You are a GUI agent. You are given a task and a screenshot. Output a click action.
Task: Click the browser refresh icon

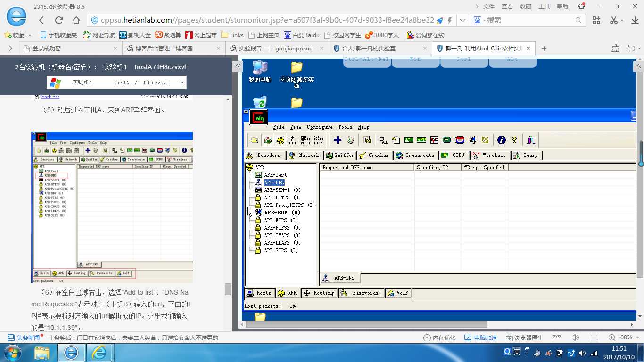pyautogui.click(x=59, y=20)
